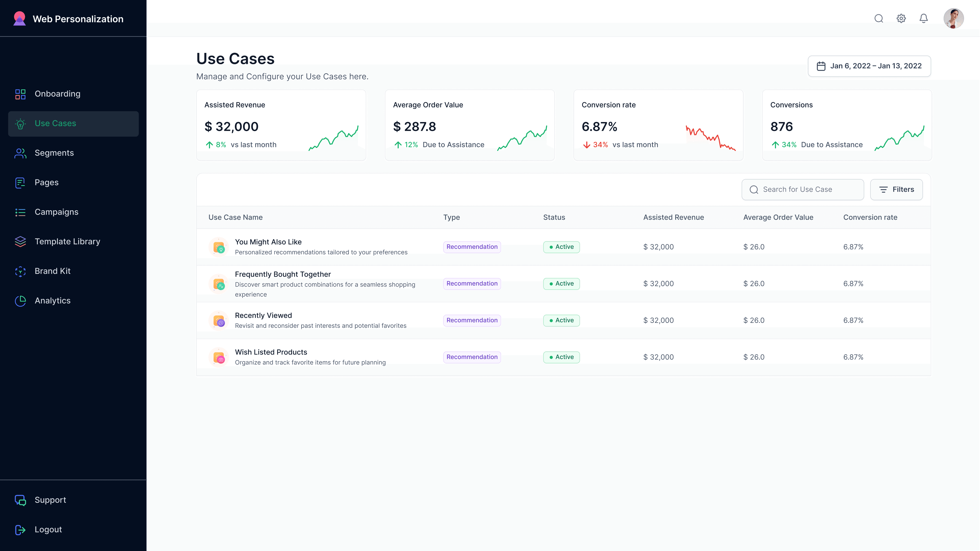This screenshot has width=980, height=551.
Task: Open the Filters panel
Action: (896, 189)
